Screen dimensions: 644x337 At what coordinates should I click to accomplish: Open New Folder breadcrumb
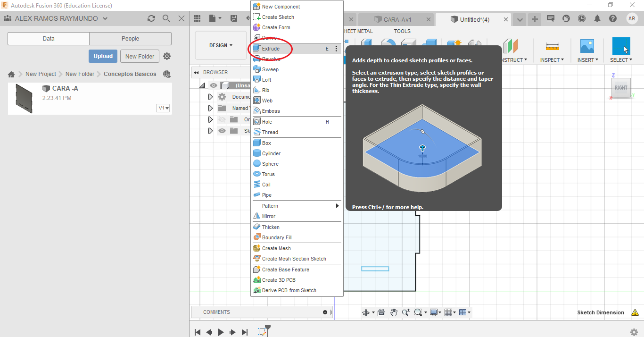coord(80,74)
